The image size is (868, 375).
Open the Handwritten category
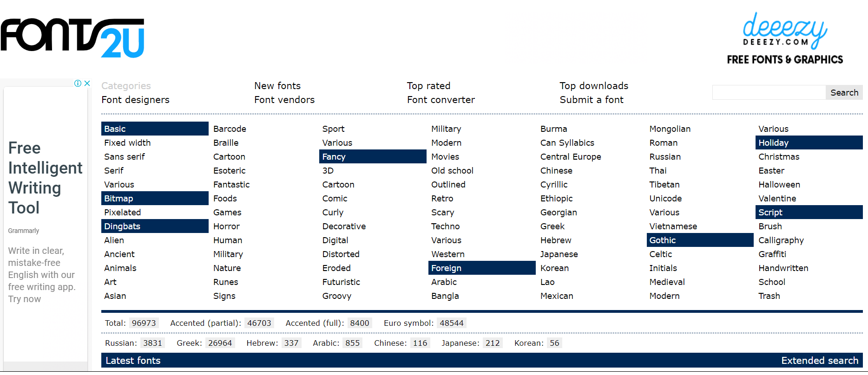pos(783,268)
